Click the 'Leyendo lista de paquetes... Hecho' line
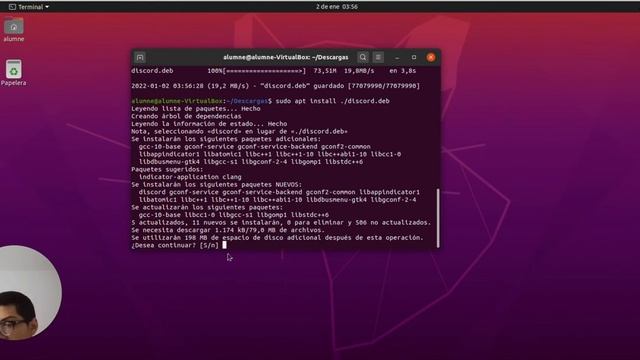Screen dimensions: 640x360 coord(196,109)
